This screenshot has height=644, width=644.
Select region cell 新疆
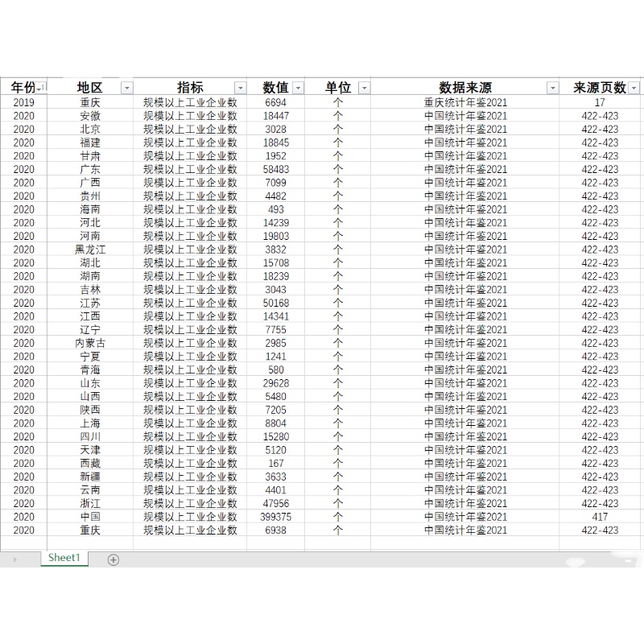[x=90, y=477]
